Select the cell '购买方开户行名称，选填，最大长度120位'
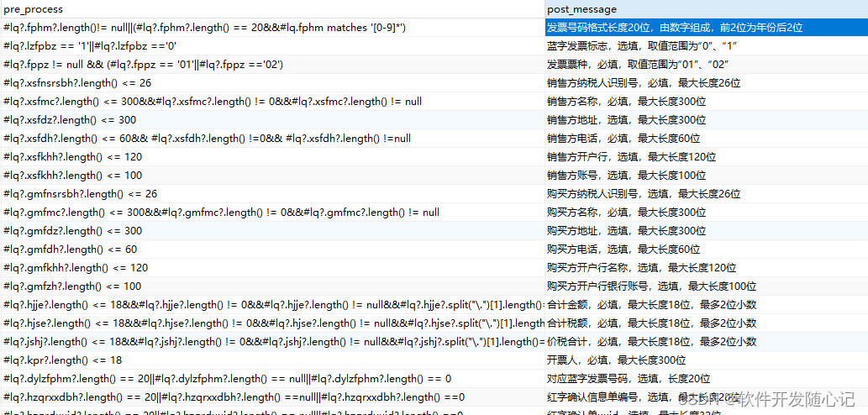This screenshot has height=415, width=868. (707, 268)
